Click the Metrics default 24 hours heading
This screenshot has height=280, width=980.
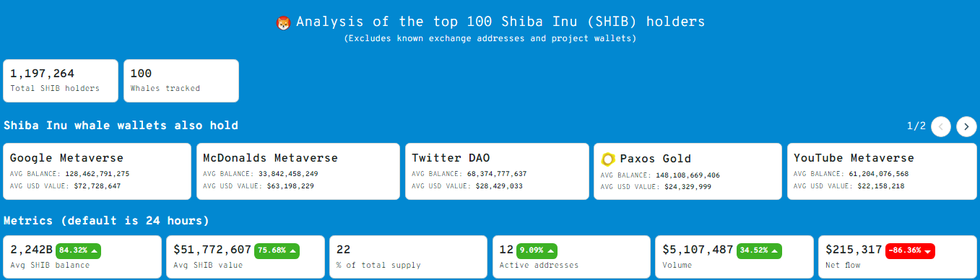tap(107, 220)
